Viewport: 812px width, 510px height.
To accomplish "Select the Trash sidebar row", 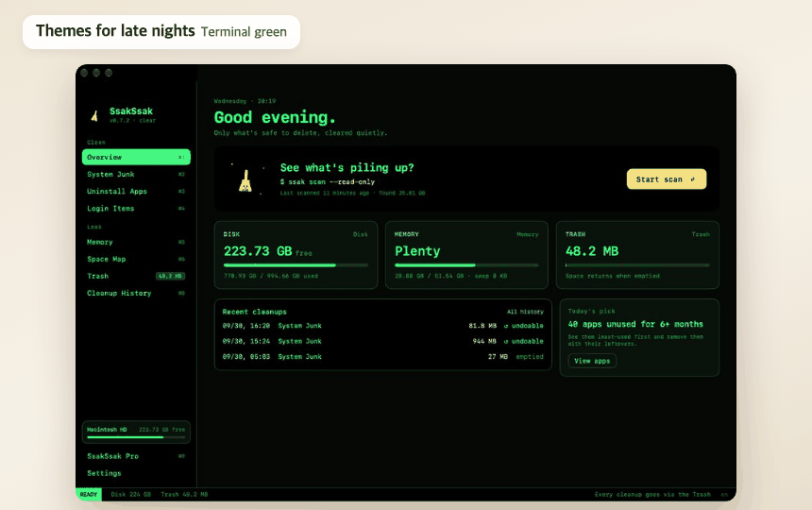I will point(136,276).
